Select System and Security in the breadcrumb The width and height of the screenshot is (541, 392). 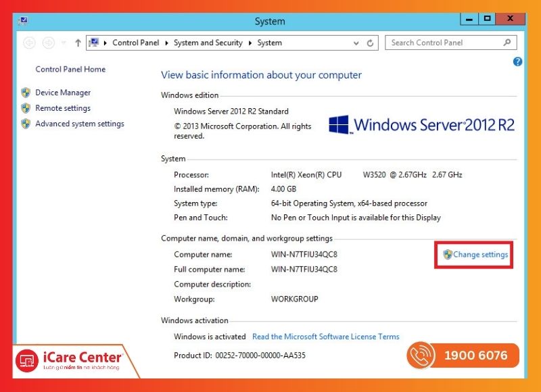click(x=208, y=43)
